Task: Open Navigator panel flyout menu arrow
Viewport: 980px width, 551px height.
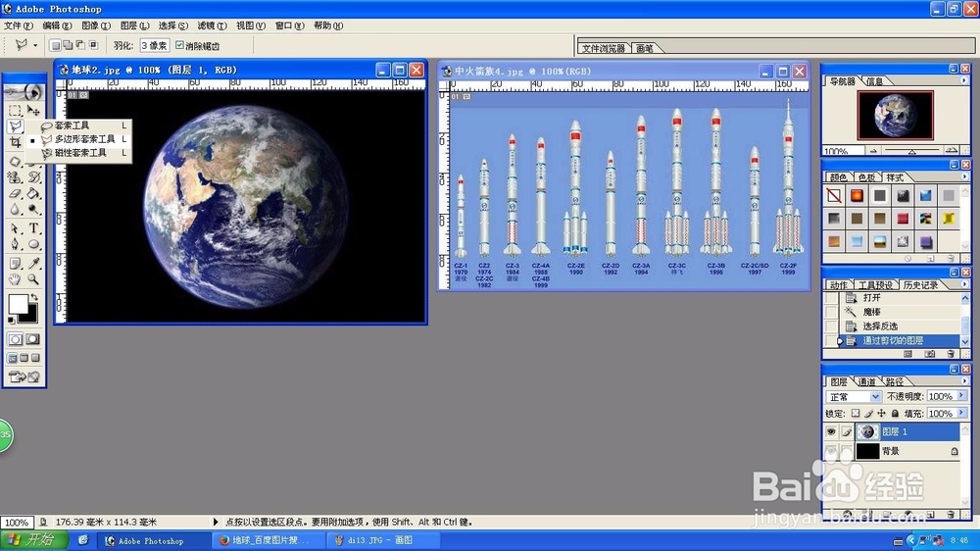Action: coord(963,80)
